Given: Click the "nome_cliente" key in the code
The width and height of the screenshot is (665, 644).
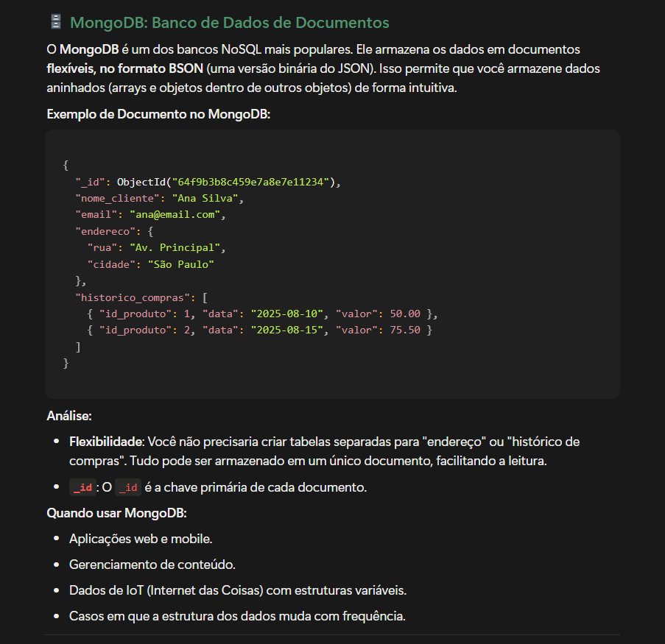Looking at the screenshot, I should tap(117, 199).
